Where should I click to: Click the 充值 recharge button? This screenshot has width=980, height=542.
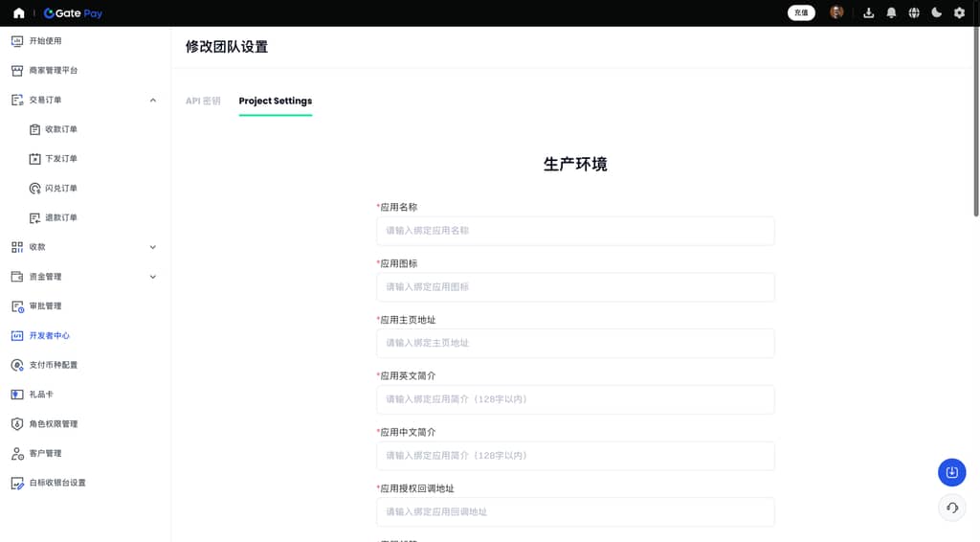tap(801, 13)
